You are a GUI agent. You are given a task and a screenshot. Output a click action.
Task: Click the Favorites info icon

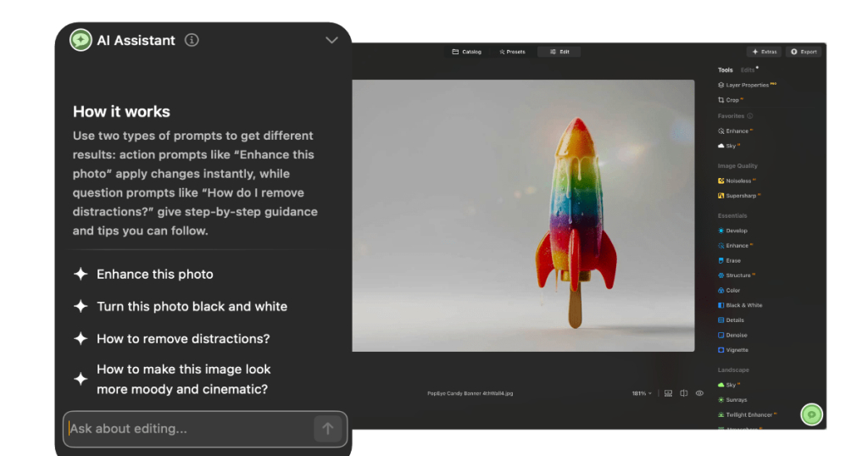point(750,115)
